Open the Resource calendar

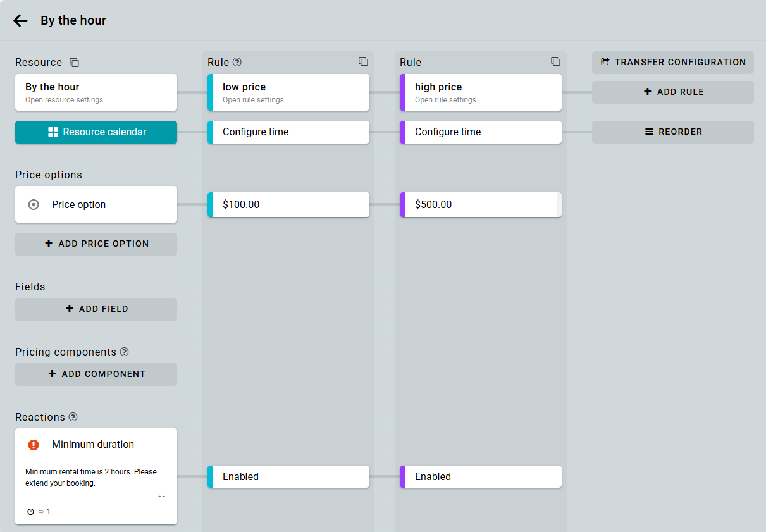click(96, 132)
